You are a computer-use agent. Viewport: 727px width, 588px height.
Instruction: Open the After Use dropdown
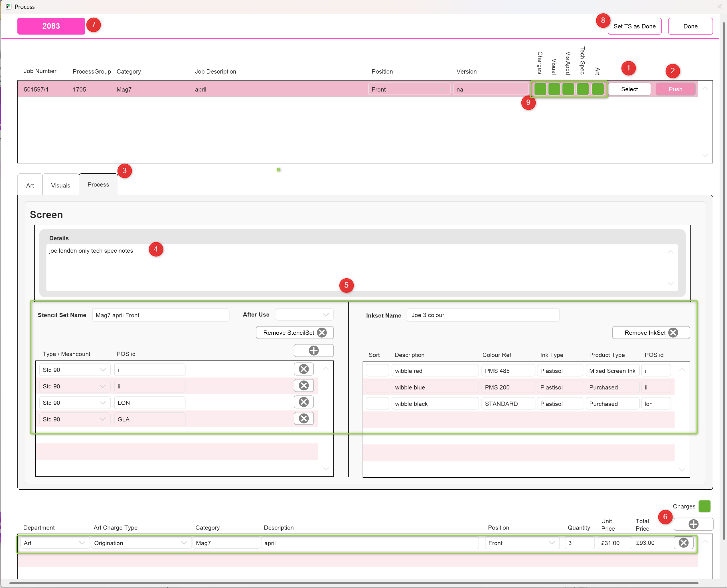(x=305, y=315)
